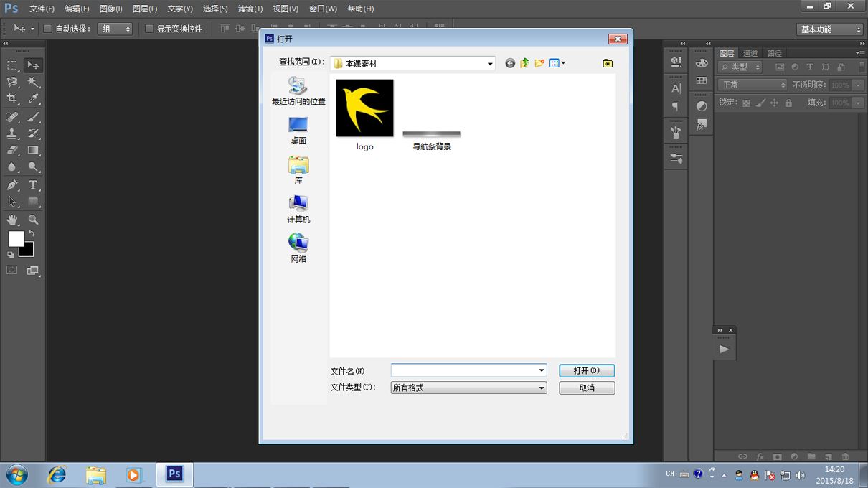Select the Brush tool
Screen dimensions: 868x488
33,116
